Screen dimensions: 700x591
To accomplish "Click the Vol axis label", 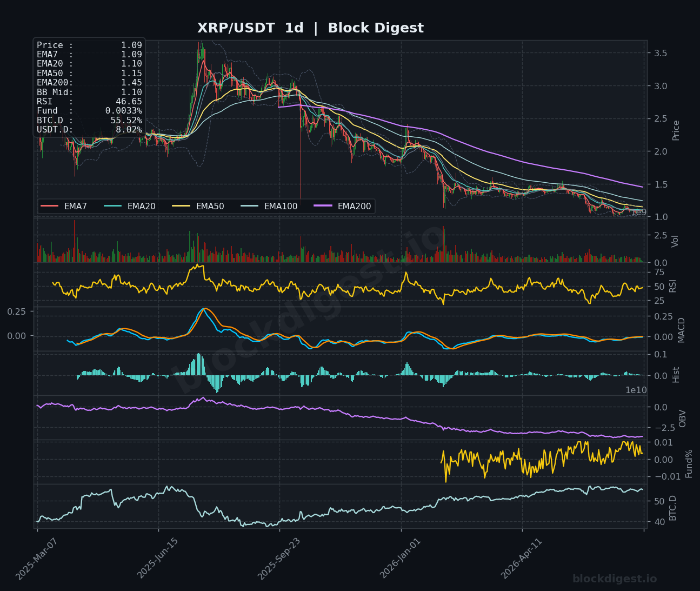I will click(675, 241).
